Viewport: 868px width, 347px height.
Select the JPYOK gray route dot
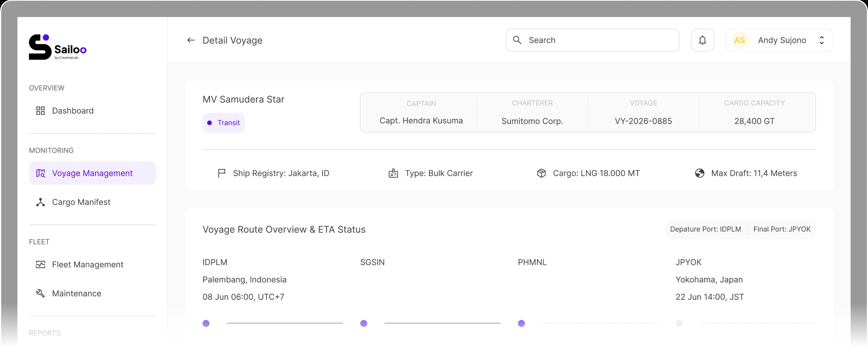[679, 324]
